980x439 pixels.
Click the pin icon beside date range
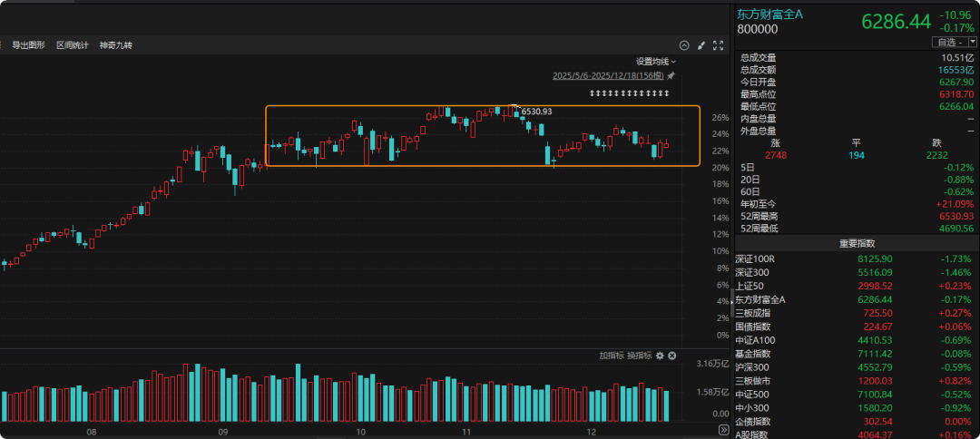coord(671,76)
